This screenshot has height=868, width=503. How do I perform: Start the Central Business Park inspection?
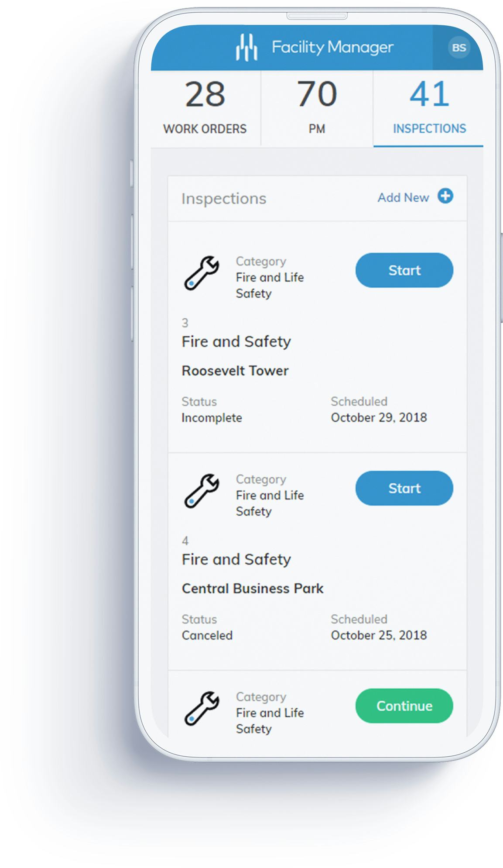pos(404,488)
